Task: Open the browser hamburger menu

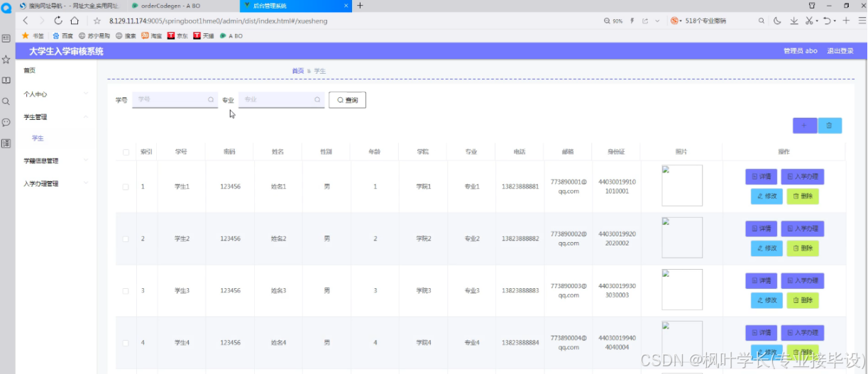Action: point(862,21)
